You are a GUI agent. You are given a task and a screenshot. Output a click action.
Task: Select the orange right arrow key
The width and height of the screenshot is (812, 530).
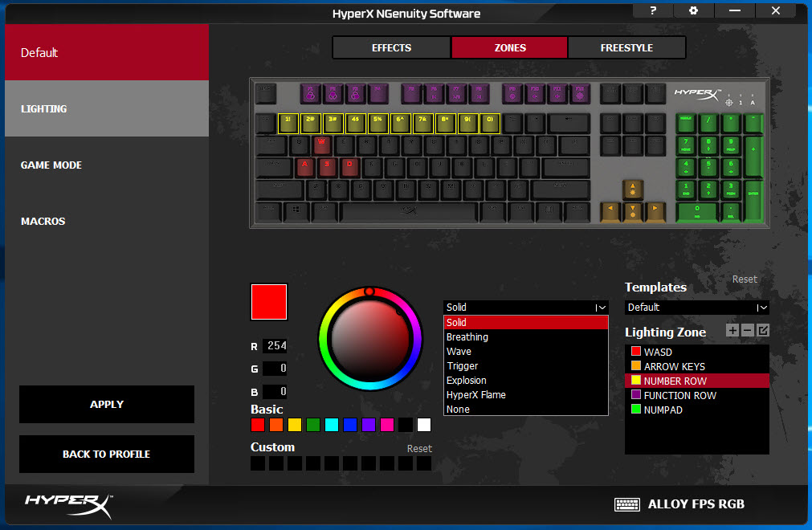tap(655, 212)
